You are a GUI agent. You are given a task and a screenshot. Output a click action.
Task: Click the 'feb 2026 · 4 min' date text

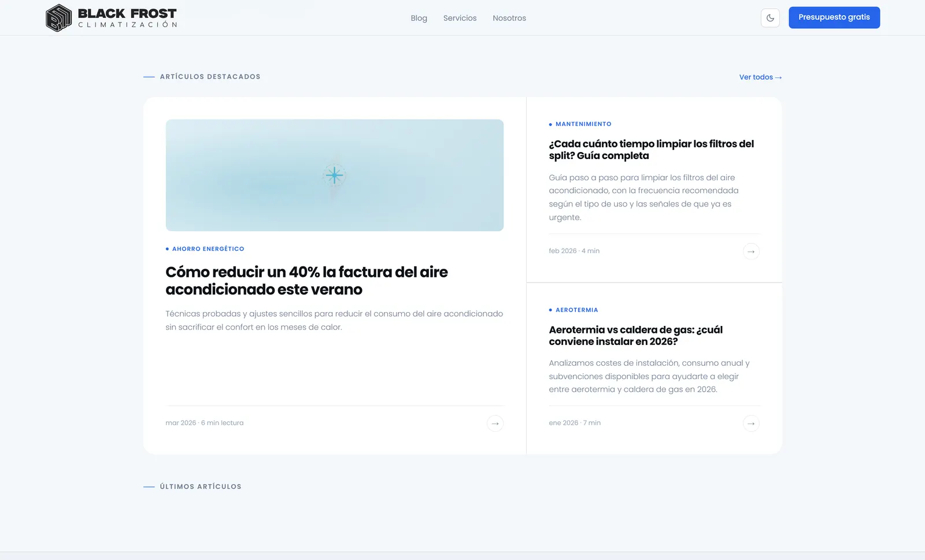(x=574, y=251)
